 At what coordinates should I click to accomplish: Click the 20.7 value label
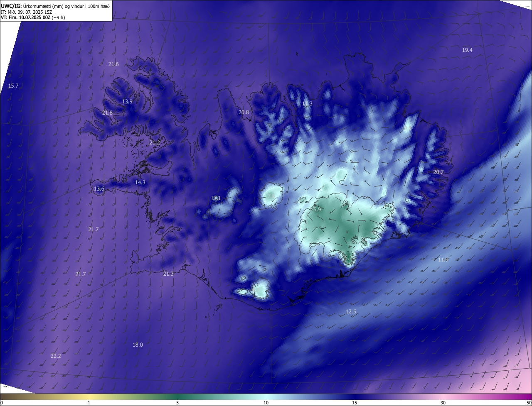[438, 172]
